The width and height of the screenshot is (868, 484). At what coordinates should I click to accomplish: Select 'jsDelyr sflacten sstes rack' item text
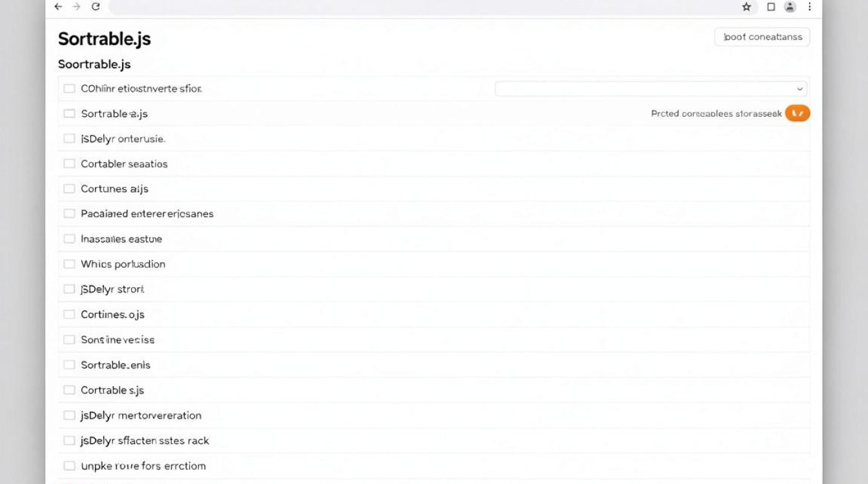[x=145, y=441]
